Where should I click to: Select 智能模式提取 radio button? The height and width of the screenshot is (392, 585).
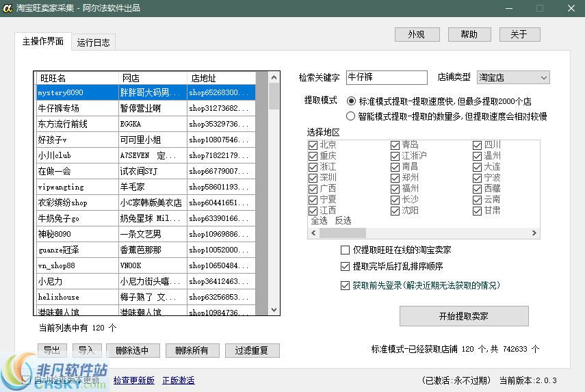point(351,116)
